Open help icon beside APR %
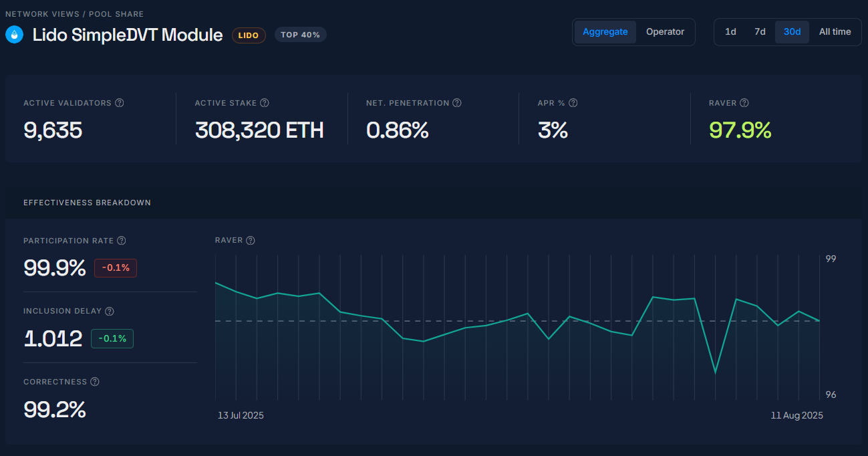 pyautogui.click(x=573, y=103)
